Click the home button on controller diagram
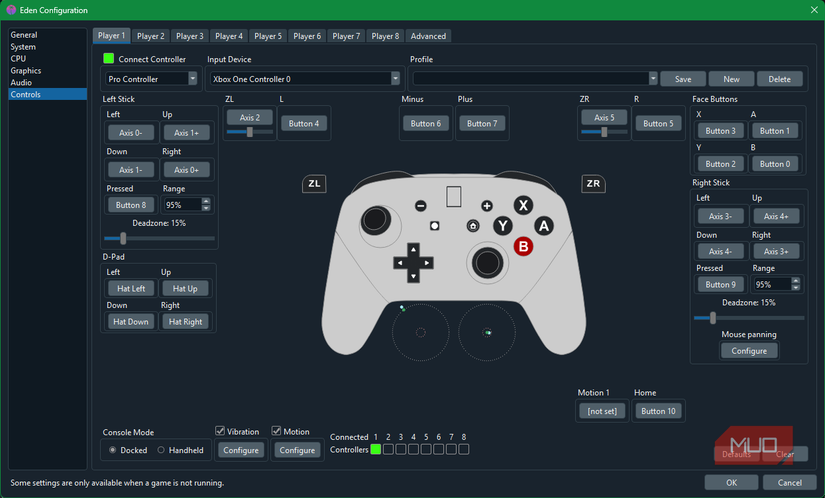The image size is (825, 498). [473, 226]
